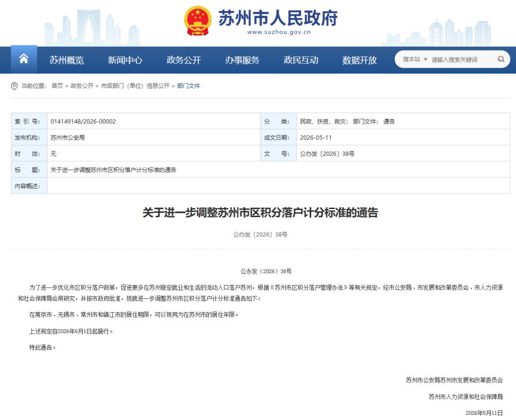Click www.suzhou.gov.cn URL text
This screenshot has width=516, height=420.
click(279, 32)
